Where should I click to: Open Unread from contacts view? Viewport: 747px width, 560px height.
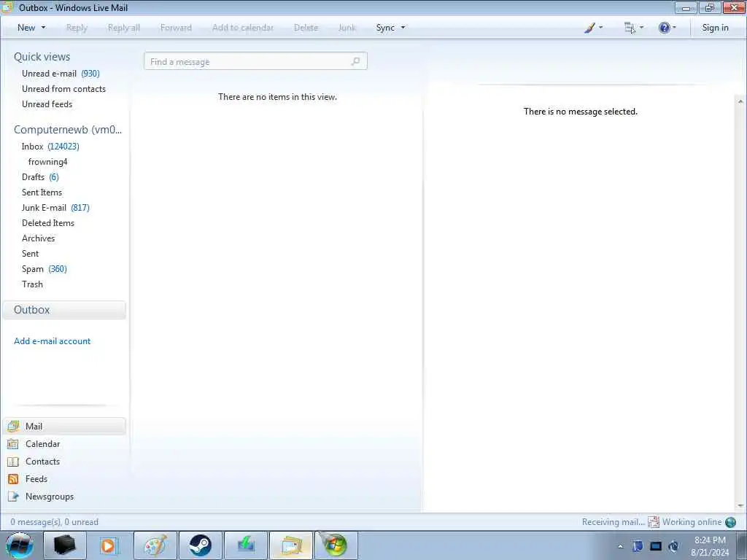pos(64,88)
